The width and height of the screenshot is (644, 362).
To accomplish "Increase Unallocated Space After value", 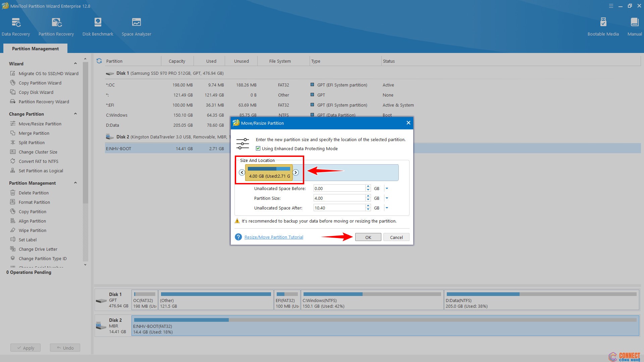I will coord(368,206).
